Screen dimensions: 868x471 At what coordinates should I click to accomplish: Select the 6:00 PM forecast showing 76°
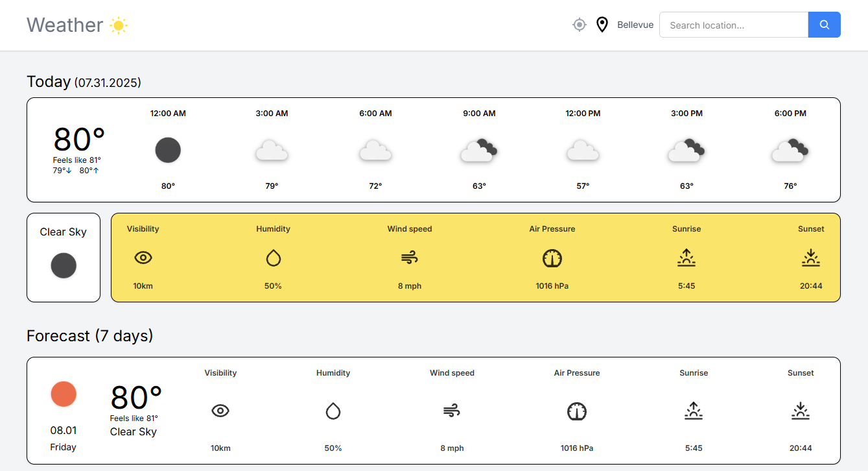[790, 150]
